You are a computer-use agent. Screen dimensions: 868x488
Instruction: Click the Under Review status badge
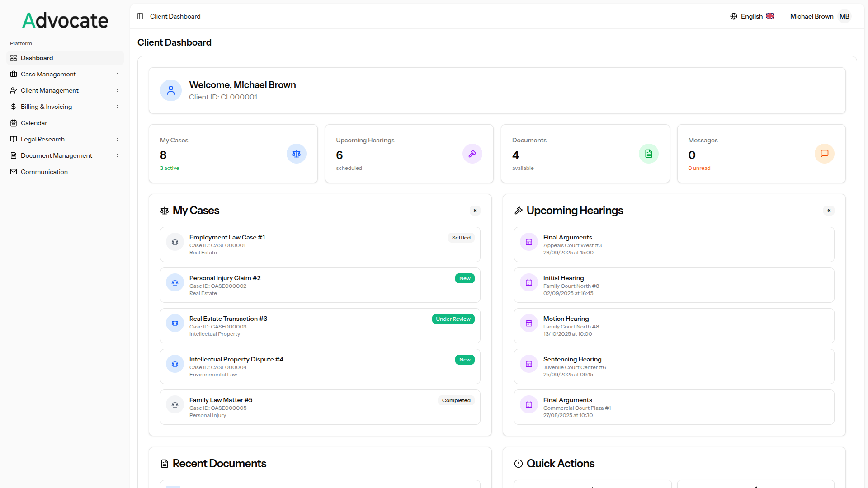(453, 319)
